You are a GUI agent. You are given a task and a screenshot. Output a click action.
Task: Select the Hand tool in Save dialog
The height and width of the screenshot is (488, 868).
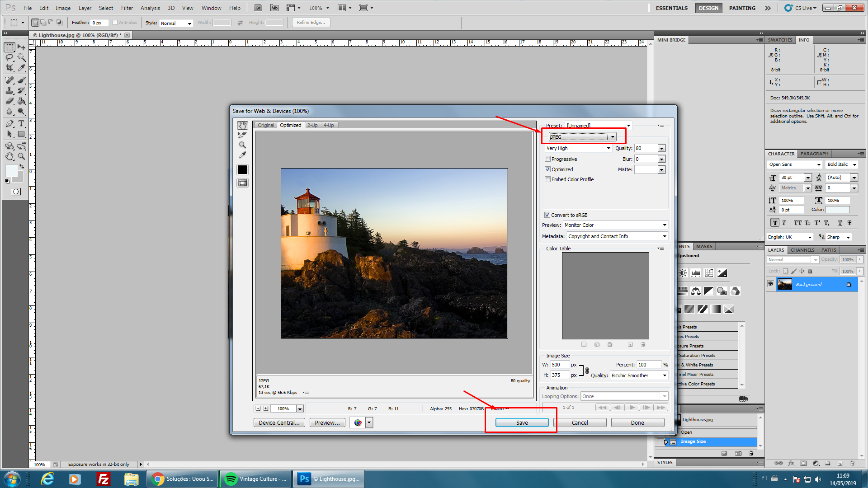coord(242,125)
